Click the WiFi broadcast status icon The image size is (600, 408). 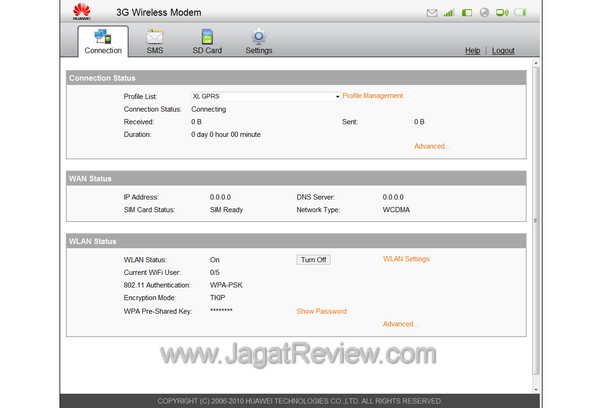[502, 14]
